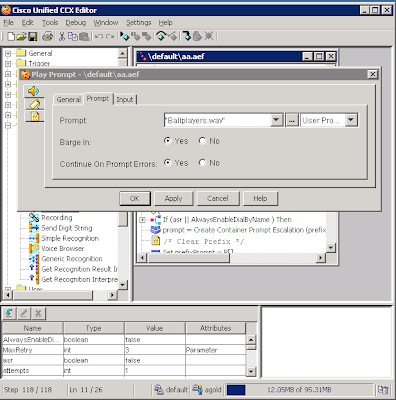Open the File menu

click(9, 23)
